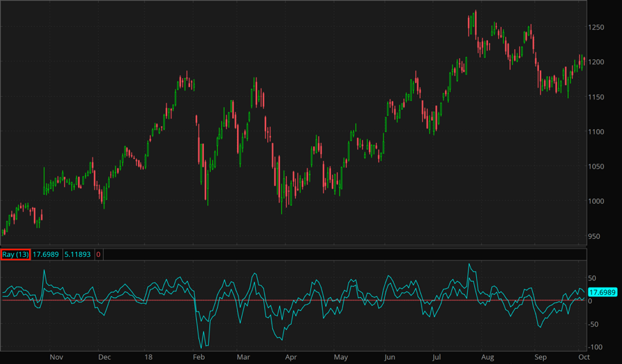Select the Oct label on time axis

(583, 357)
